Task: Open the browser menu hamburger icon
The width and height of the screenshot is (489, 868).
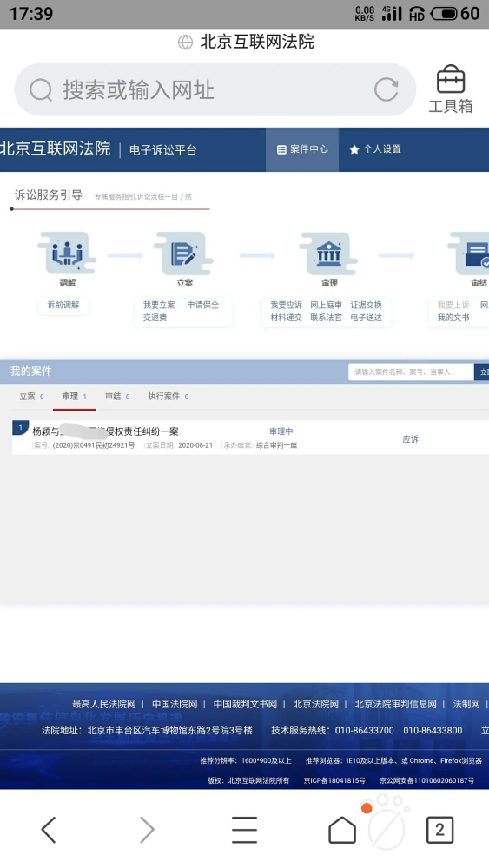Action: (244, 830)
